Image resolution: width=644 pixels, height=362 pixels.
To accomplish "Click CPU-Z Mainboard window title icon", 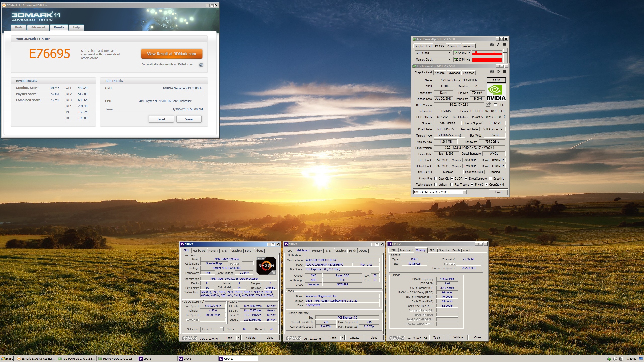I will tap(286, 244).
